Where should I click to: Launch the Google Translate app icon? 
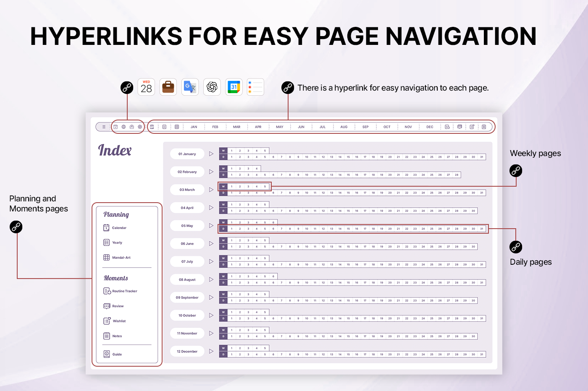pos(190,87)
